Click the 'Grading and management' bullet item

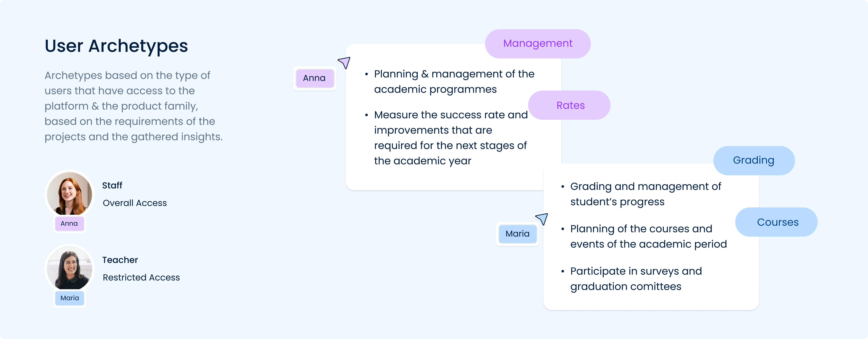click(645, 194)
